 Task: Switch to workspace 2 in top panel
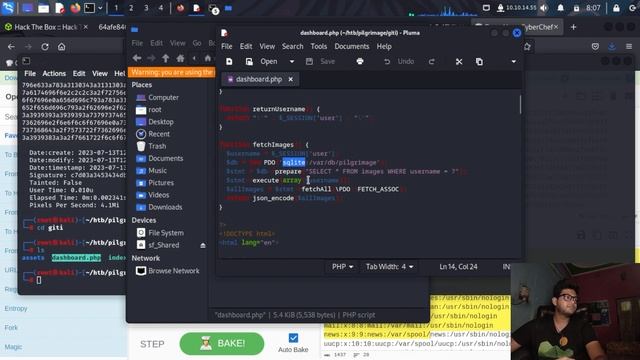point(131,8)
